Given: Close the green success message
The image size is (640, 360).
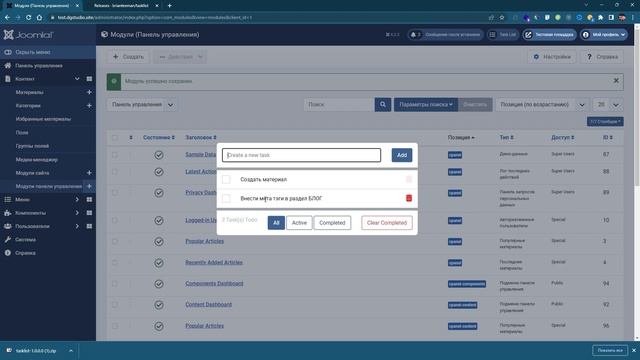Looking at the screenshot, I should click(616, 81).
